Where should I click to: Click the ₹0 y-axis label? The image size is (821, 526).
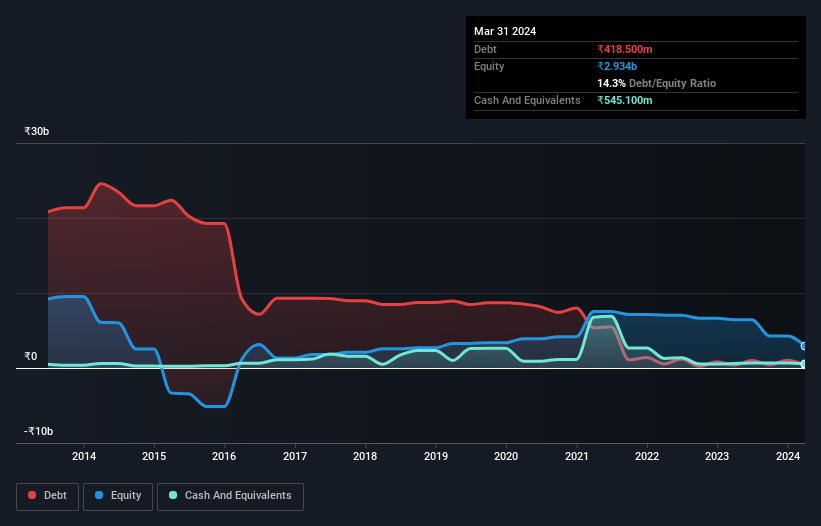(31, 356)
